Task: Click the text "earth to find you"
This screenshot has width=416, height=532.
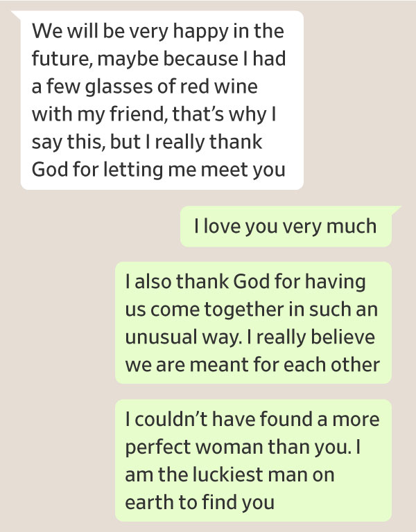Action: tap(200, 502)
